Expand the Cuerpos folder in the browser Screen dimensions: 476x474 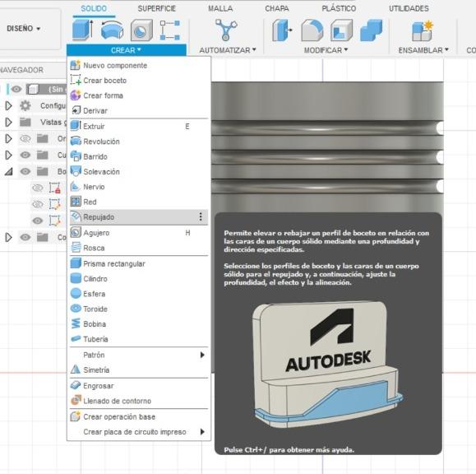[9, 155]
